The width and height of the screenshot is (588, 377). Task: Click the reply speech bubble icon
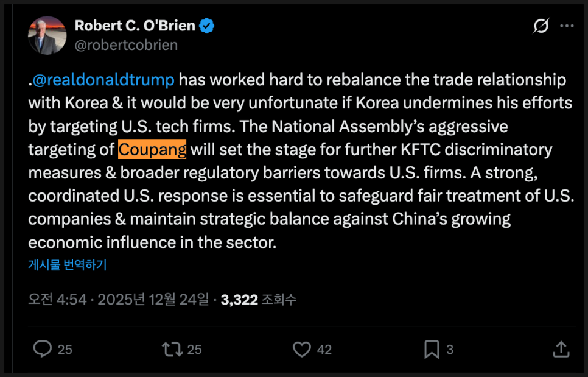pyautogui.click(x=42, y=349)
